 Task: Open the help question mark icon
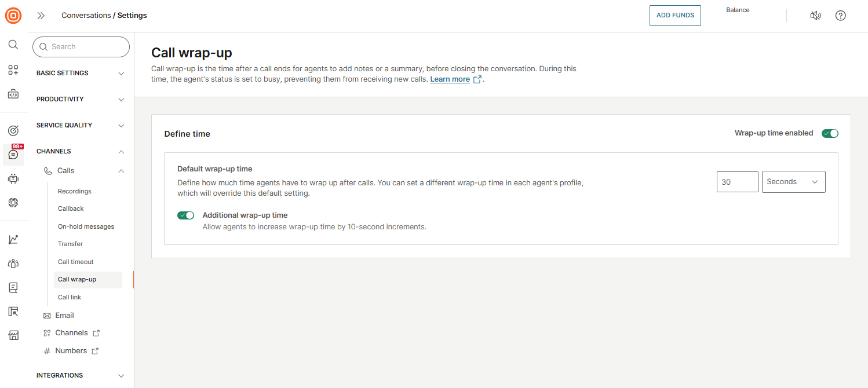840,16
